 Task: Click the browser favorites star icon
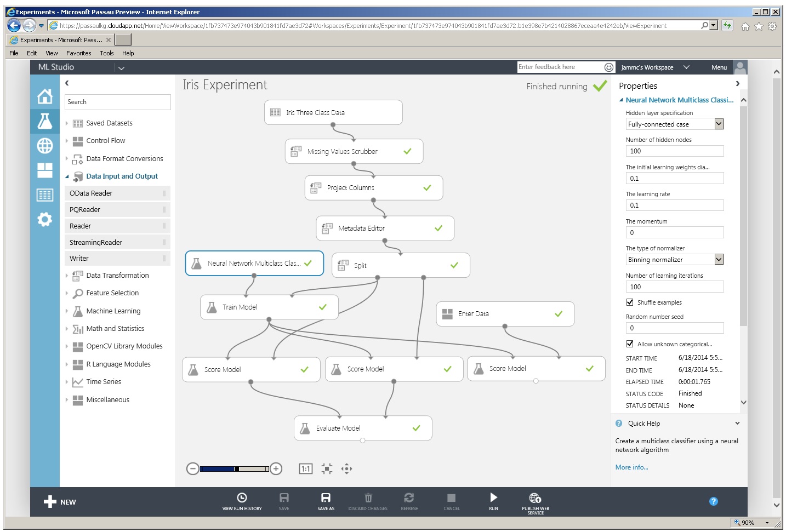(759, 26)
